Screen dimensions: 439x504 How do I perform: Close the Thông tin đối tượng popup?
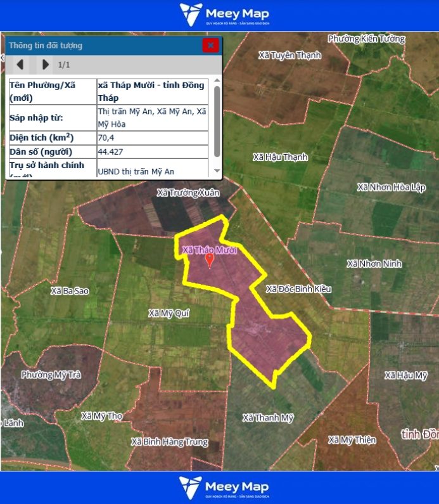click(x=210, y=45)
